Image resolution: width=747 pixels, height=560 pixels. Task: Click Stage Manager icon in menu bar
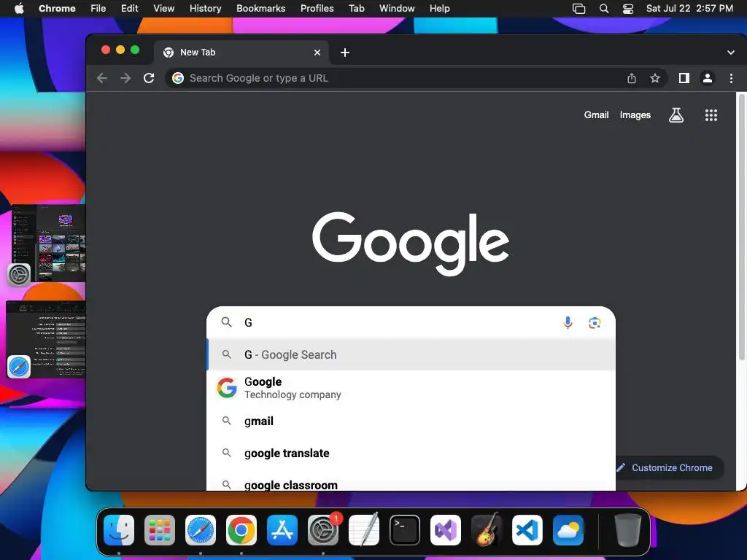pos(578,9)
